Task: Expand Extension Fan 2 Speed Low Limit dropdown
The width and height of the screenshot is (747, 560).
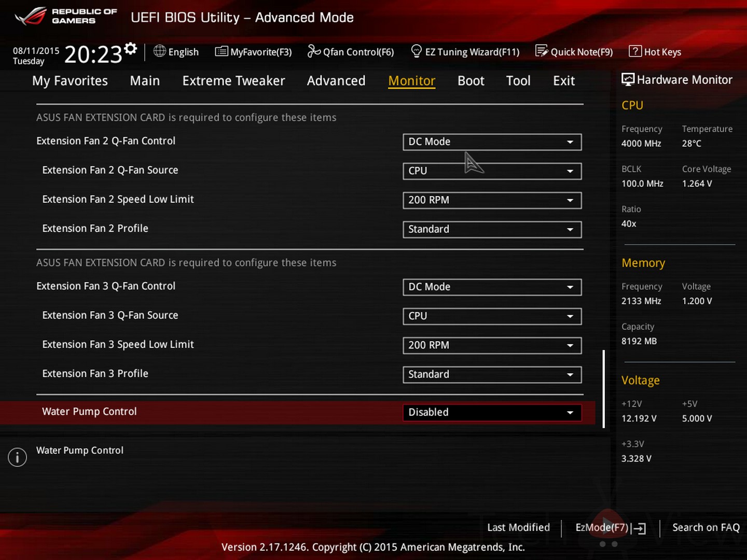Action: (492, 200)
